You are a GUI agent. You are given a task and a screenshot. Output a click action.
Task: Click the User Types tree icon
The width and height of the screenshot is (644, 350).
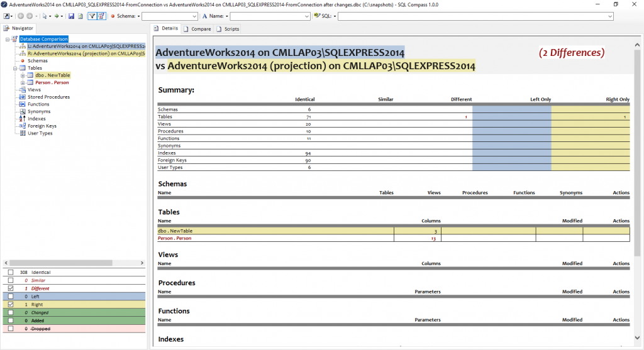pos(23,133)
